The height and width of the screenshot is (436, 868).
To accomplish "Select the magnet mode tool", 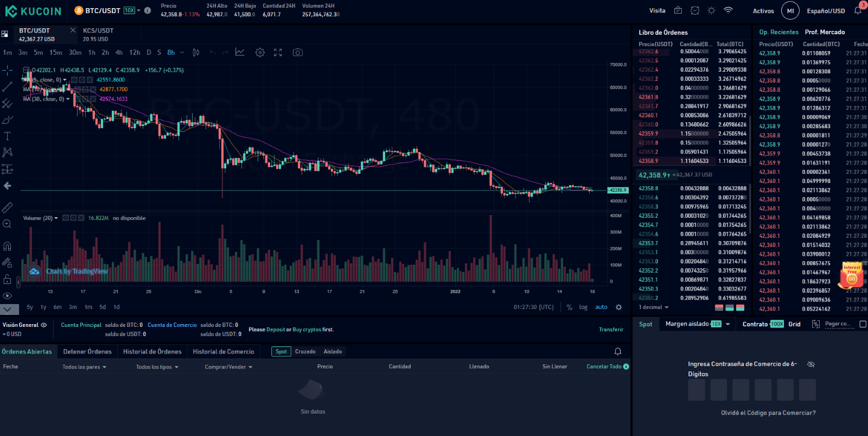I will 7,246.
